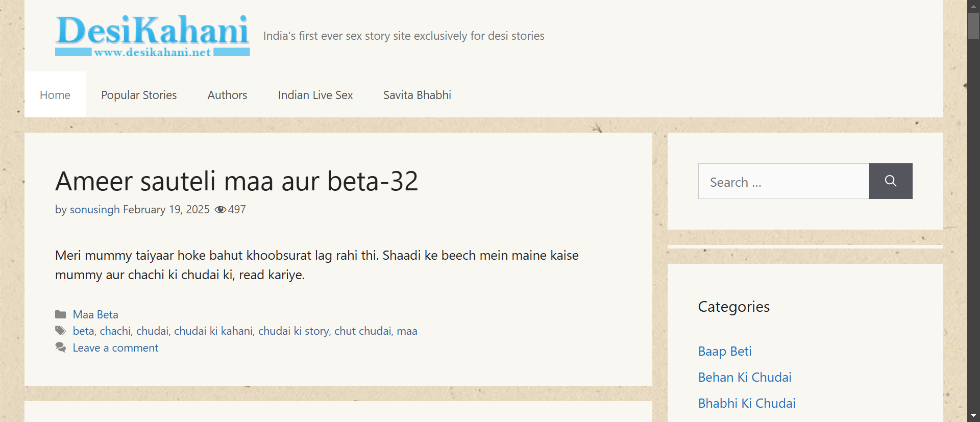Focus the Search text field
This screenshot has width=980, height=422.
pyautogui.click(x=783, y=182)
